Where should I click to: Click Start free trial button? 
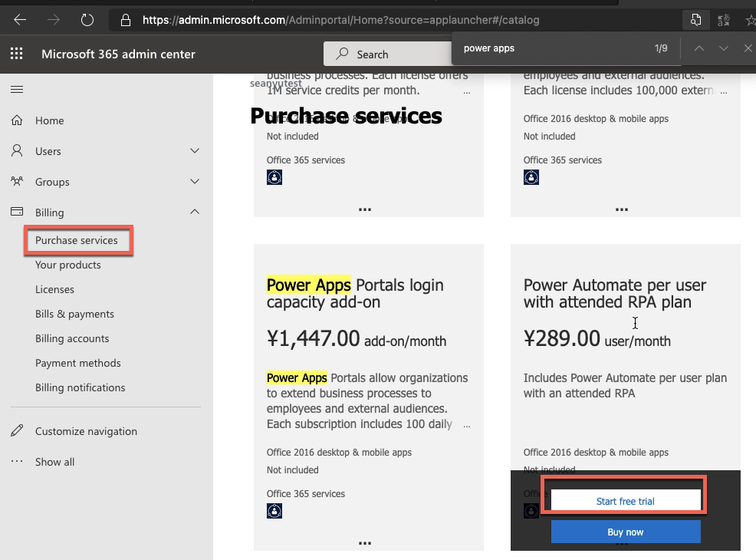[x=626, y=501]
